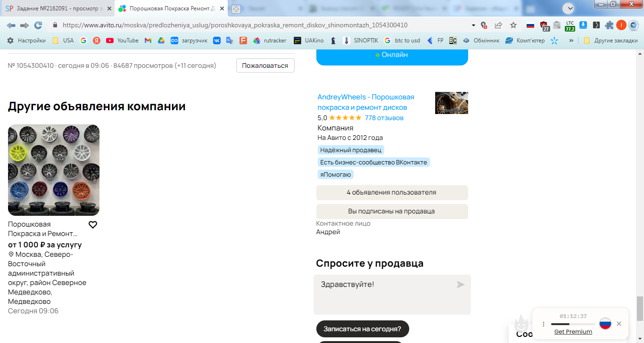Go forward using browser forward arrow
The height and width of the screenshot is (343, 644).
[x=25, y=25]
